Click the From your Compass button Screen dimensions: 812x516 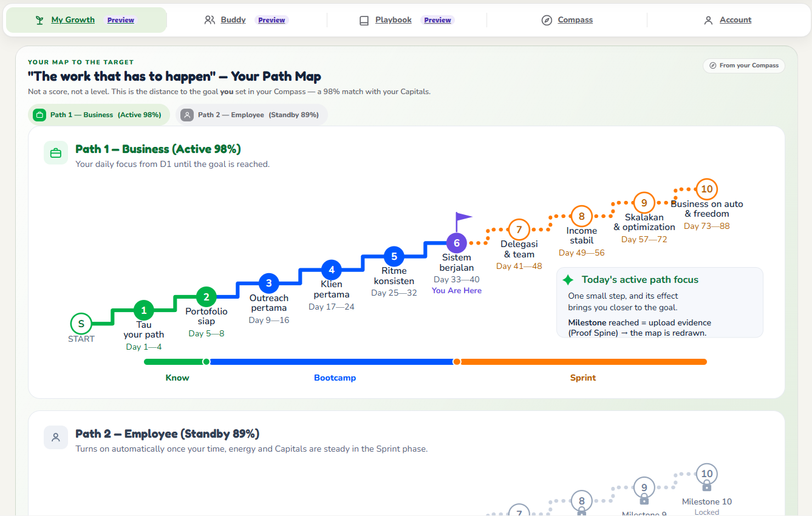[x=744, y=66]
